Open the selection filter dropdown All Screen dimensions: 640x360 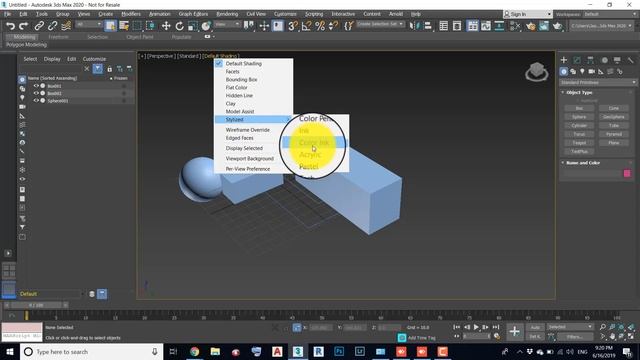click(88, 24)
